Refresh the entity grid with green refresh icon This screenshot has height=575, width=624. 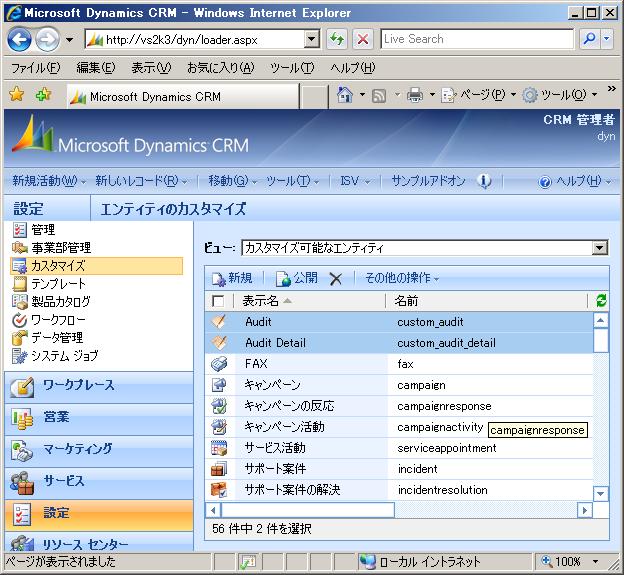coord(601,300)
